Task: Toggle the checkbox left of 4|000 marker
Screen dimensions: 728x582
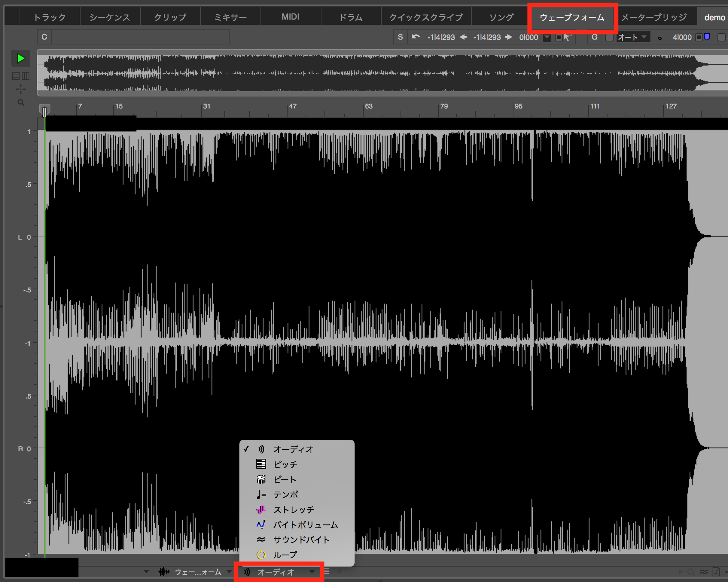Action: 699,37
